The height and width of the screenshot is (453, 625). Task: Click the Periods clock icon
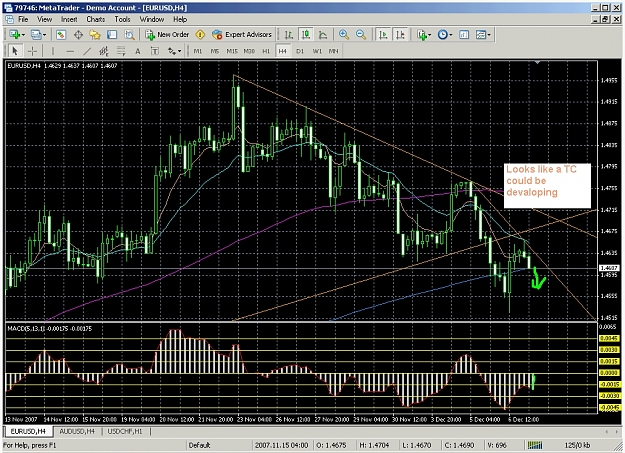coord(442,35)
